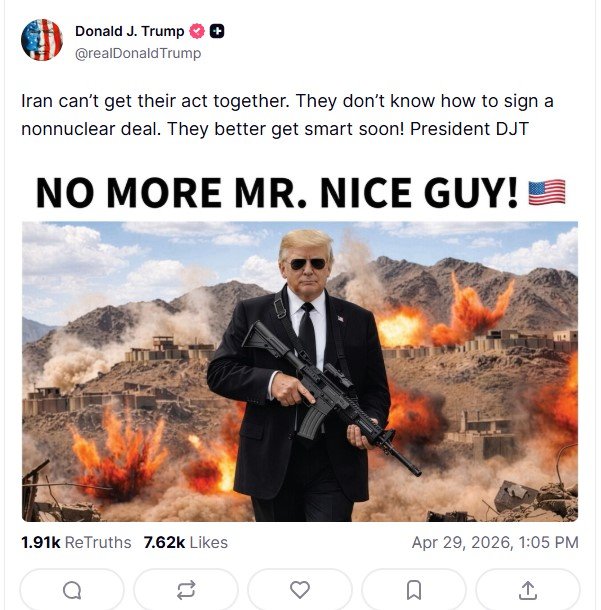Click the black plus badge beside the name

217,32
